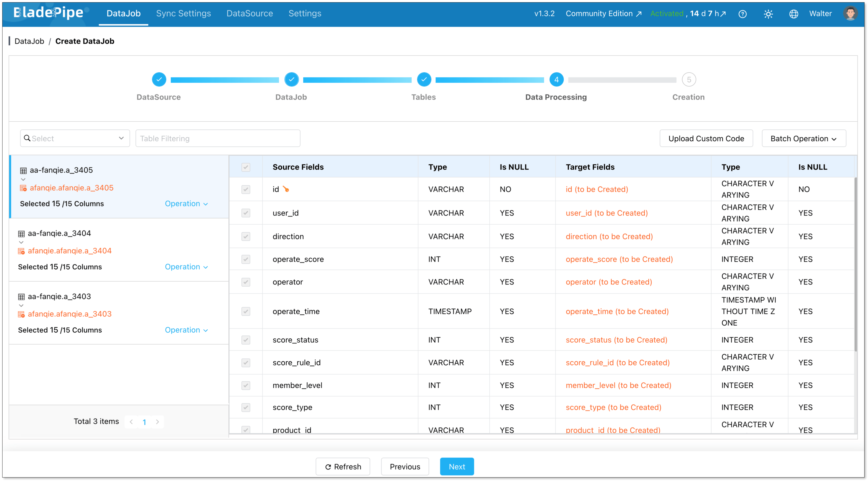Open the language globe icon

tap(794, 14)
